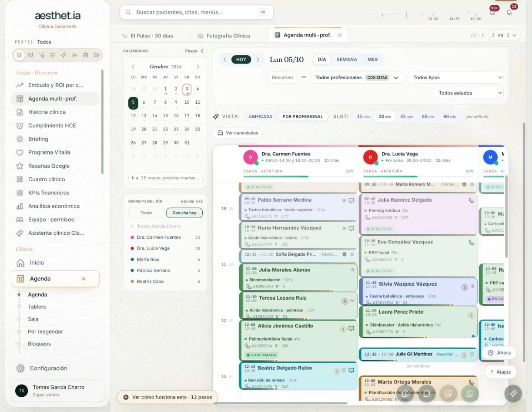Click the sparkle icon next to VISTA

(216, 117)
